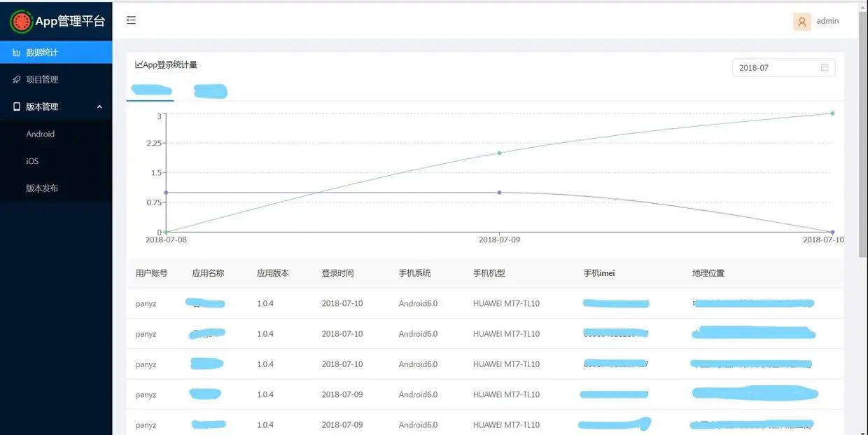This screenshot has width=868, height=435.
Task: Click the green data point at 2018-07-09
Action: coord(499,153)
